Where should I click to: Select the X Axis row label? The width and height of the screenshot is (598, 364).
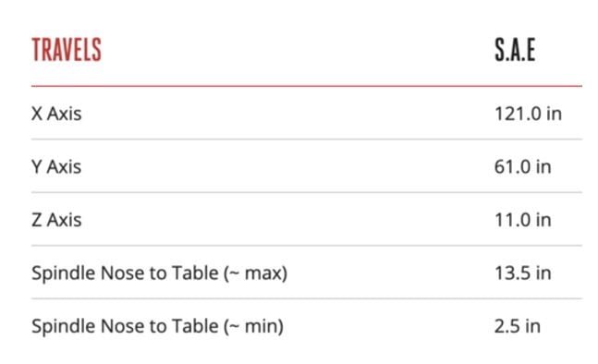tap(56, 114)
